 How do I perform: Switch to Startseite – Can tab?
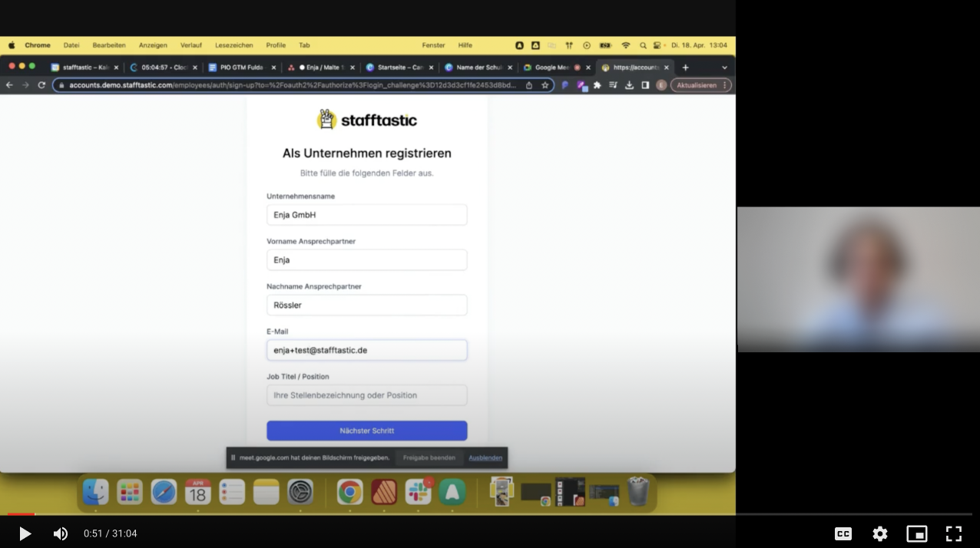[x=399, y=68]
